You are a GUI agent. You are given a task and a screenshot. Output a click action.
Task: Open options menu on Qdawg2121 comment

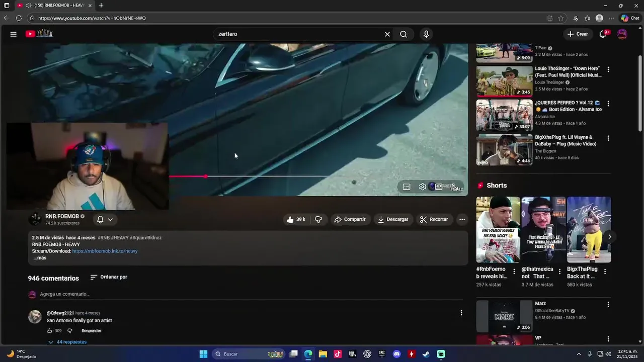tap(461, 313)
